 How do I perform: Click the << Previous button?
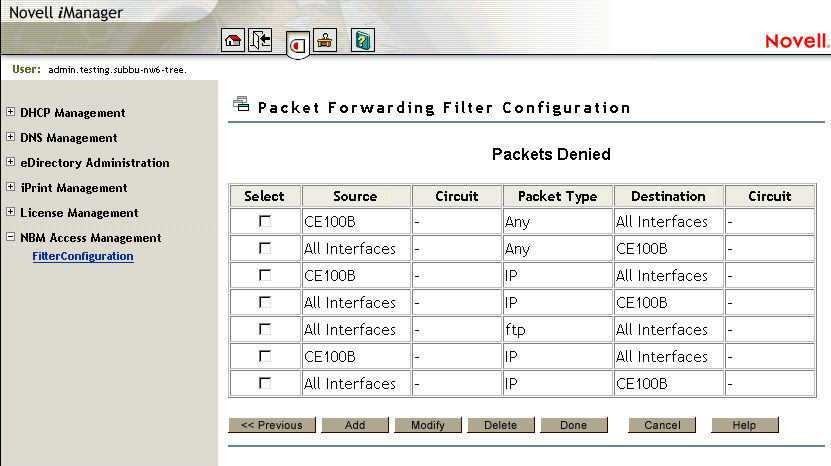pos(272,425)
